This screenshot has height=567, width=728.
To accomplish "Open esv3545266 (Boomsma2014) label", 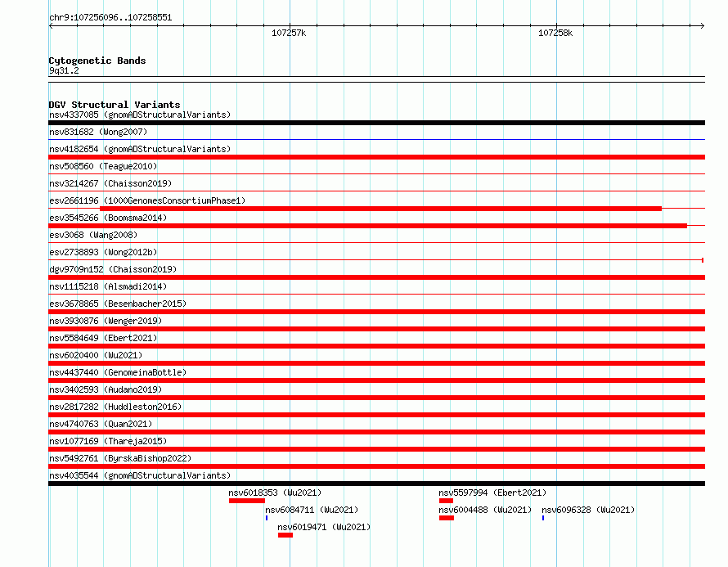I will click(x=108, y=218).
